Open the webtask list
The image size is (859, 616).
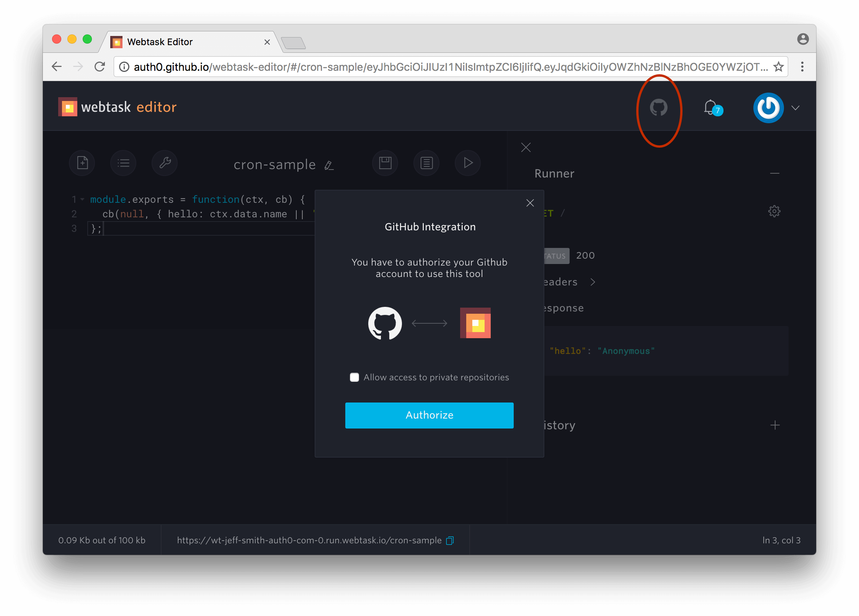[x=123, y=163]
